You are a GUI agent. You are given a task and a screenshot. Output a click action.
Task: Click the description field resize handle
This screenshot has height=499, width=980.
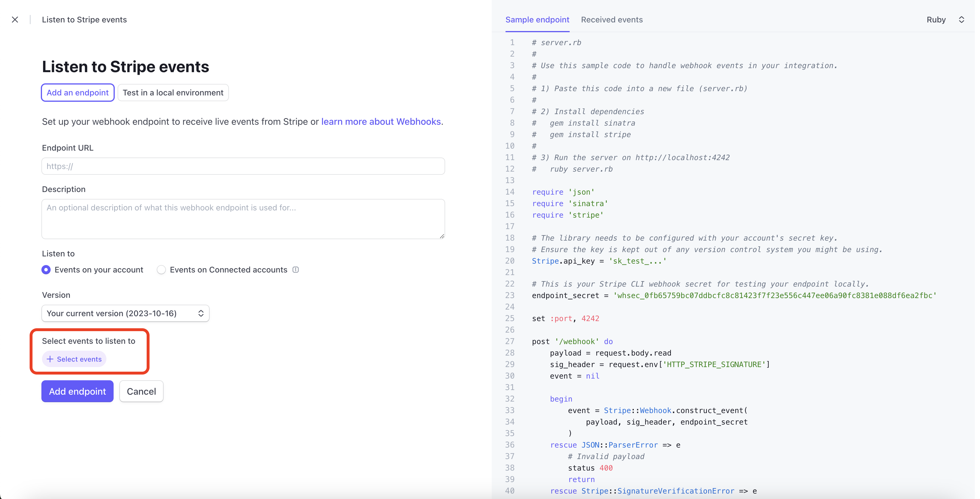pos(442,236)
